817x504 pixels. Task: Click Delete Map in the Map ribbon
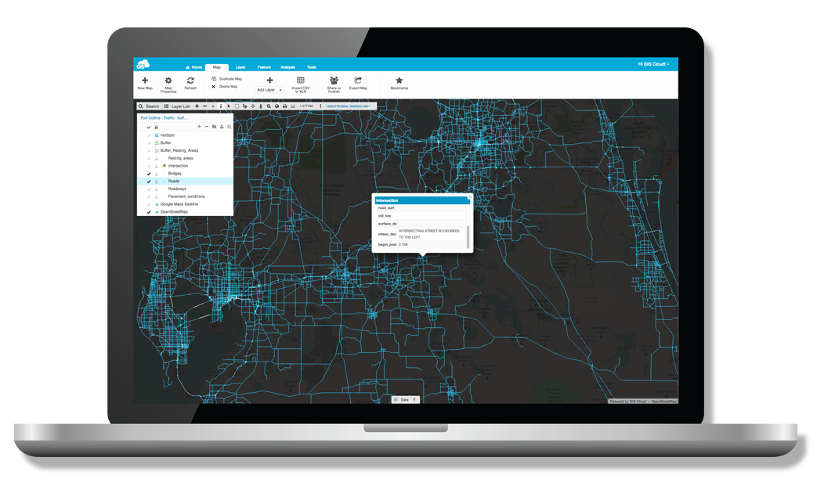[226, 87]
